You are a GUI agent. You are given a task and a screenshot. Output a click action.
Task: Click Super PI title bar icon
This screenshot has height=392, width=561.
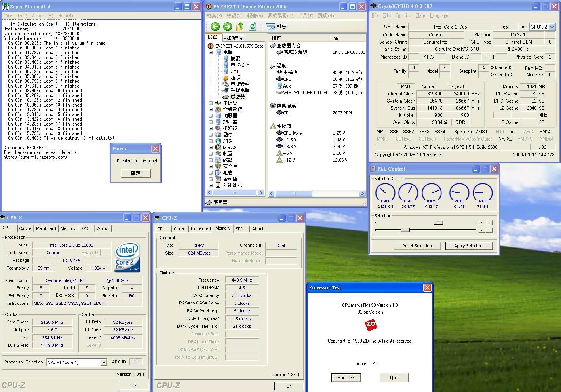pos(6,6)
